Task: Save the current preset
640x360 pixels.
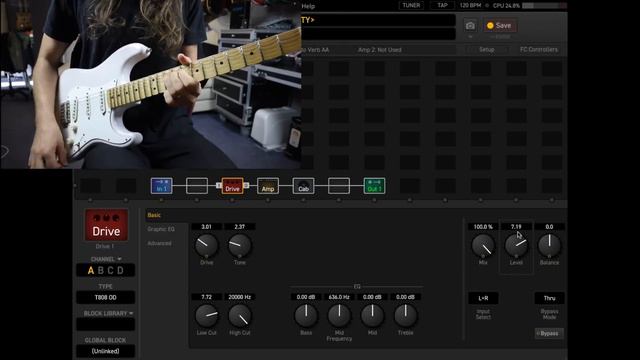Action: [x=500, y=25]
